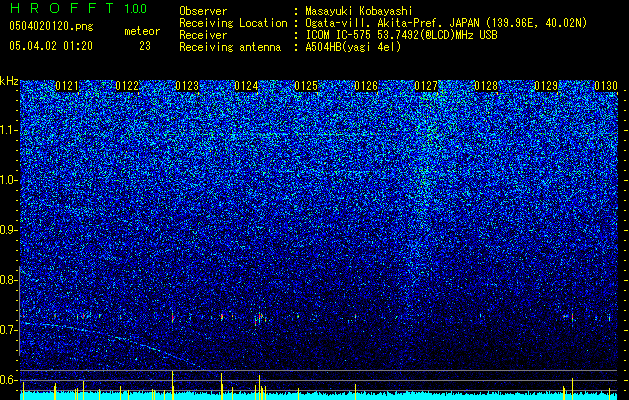Select ICOM IC-575 53.7492 MHz USB text
This screenshot has width=629, height=400.
pyautogui.click(x=401, y=35)
